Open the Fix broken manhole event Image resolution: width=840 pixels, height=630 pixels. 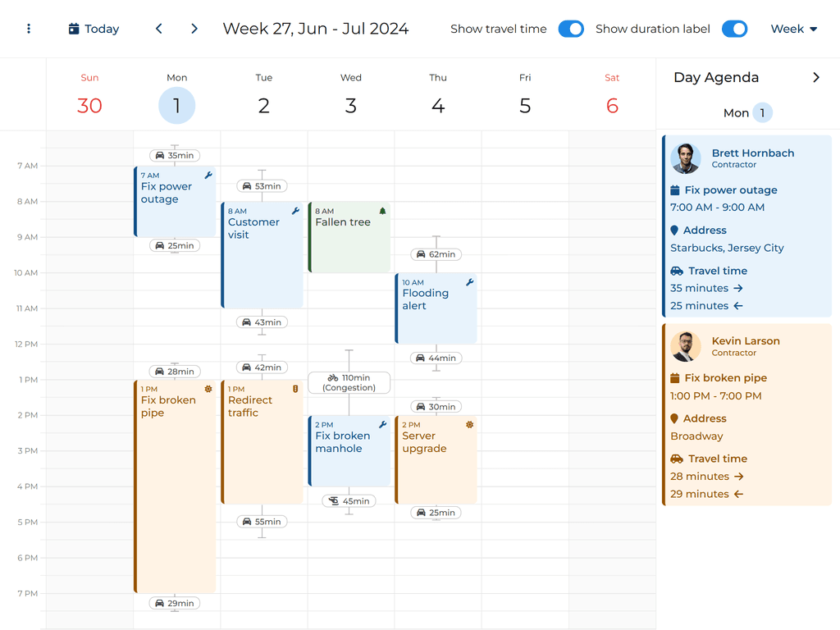tap(349, 451)
